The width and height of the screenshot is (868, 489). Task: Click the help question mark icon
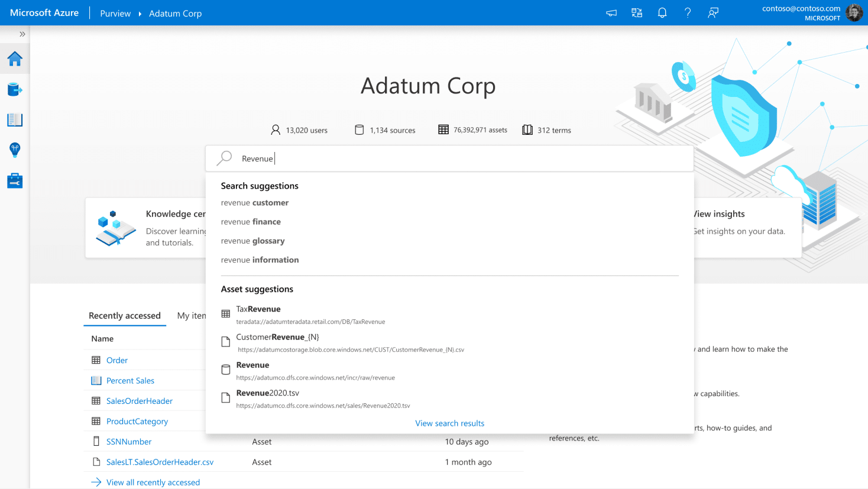pyautogui.click(x=688, y=13)
